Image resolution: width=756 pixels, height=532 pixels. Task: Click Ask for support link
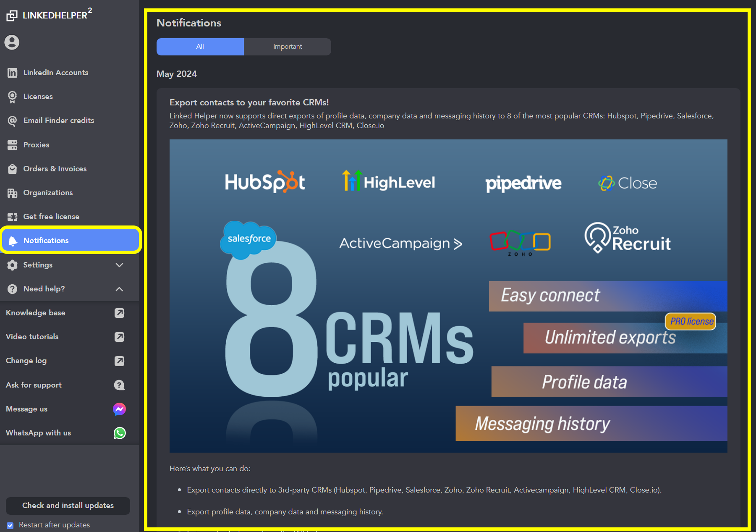click(x=34, y=385)
